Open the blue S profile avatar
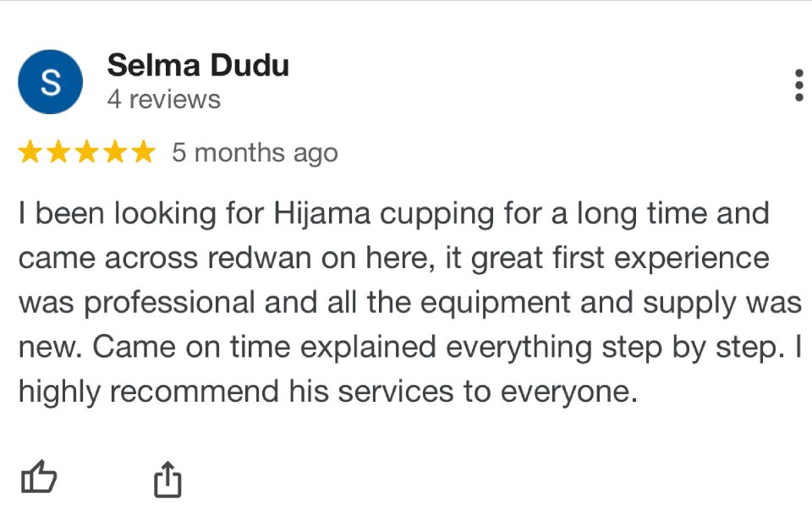 [50, 82]
